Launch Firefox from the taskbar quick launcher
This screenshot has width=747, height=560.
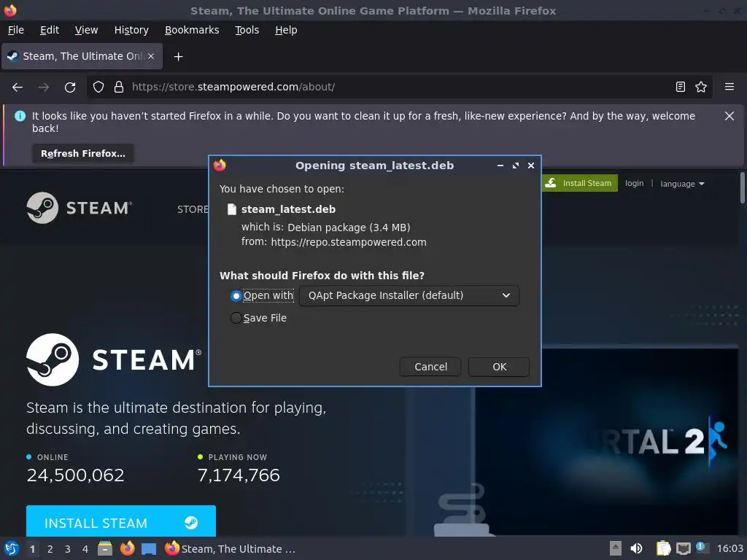point(127,548)
